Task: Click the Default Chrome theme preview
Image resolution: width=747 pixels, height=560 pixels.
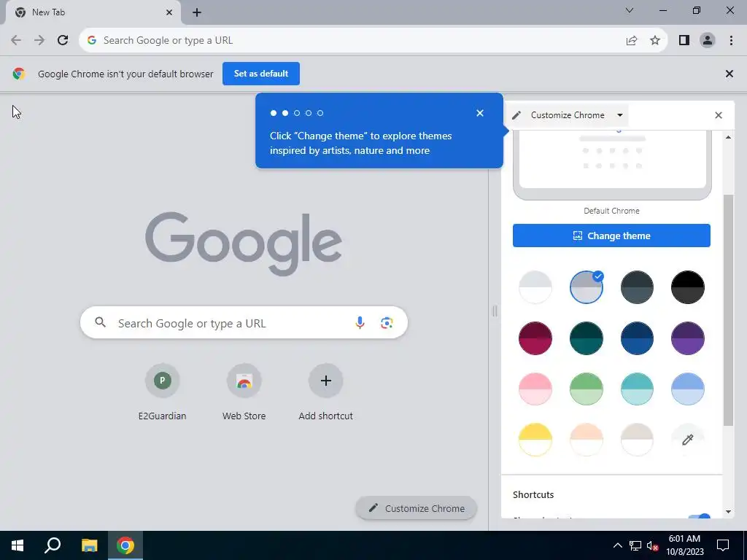Action: point(612,166)
